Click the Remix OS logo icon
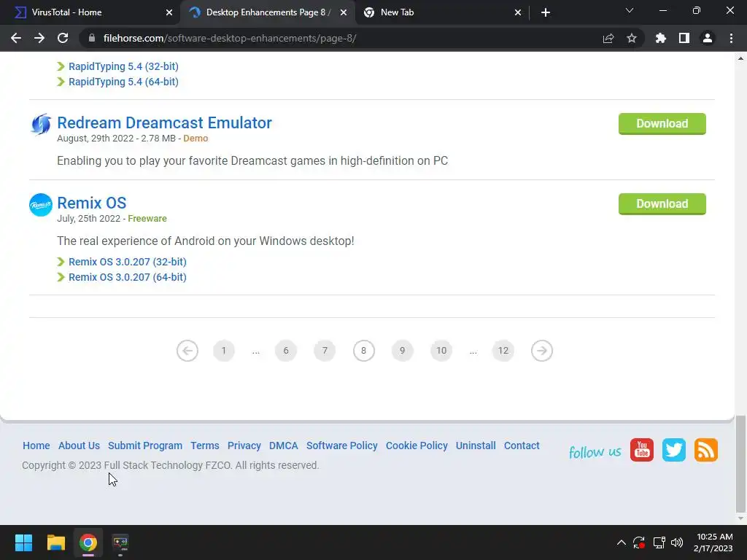The height and width of the screenshot is (560, 747). click(x=41, y=205)
